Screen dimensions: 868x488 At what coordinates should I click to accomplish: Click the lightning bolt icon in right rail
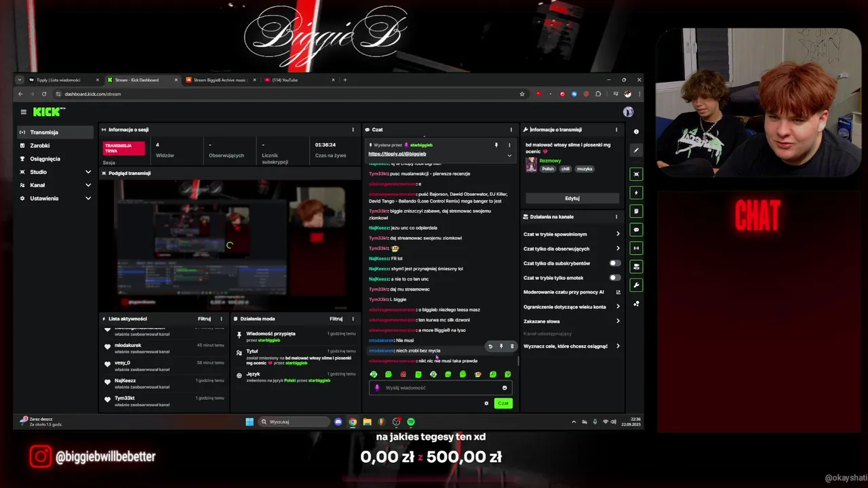[636, 193]
